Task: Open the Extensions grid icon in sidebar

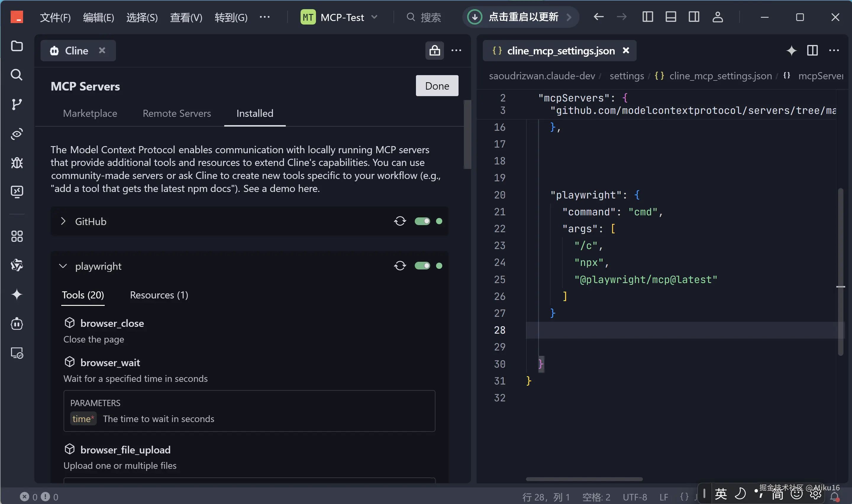Action: point(17,236)
